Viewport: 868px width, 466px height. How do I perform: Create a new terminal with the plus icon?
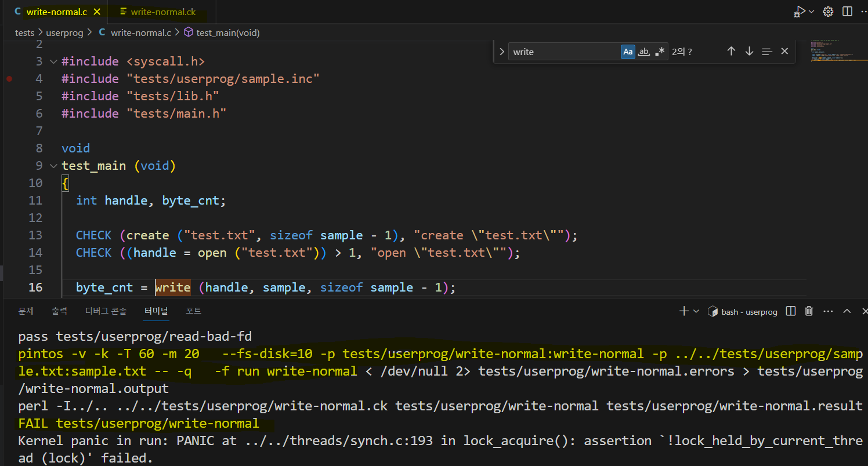684,311
